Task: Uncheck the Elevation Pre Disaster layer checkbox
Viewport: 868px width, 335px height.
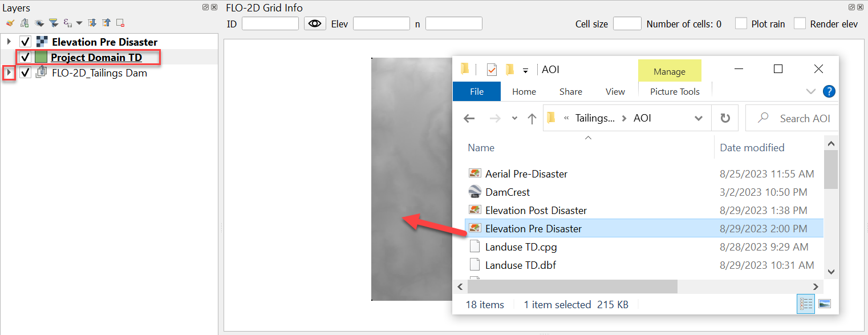Action: (25, 42)
